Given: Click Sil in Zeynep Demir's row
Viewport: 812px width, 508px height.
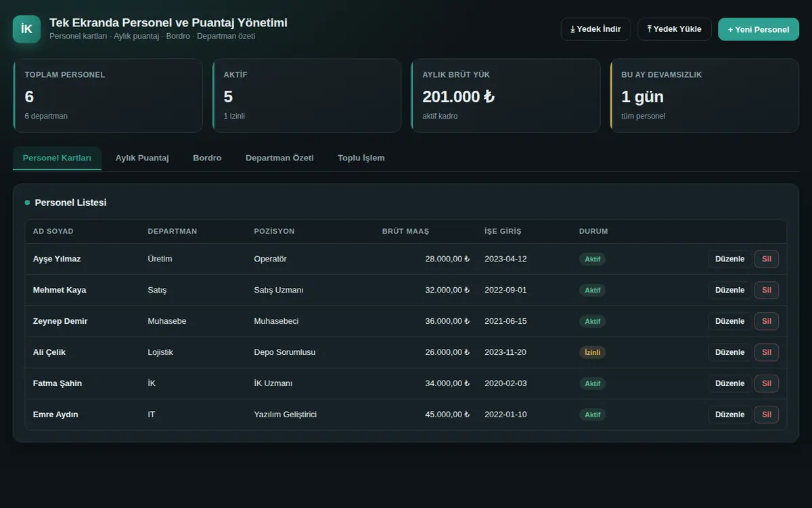Looking at the screenshot, I should pyautogui.click(x=767, y=321).
